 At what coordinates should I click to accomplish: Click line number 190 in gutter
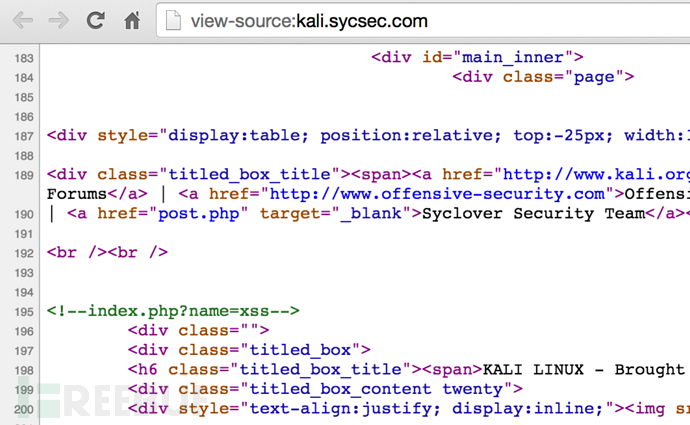[x=24, y=214]
